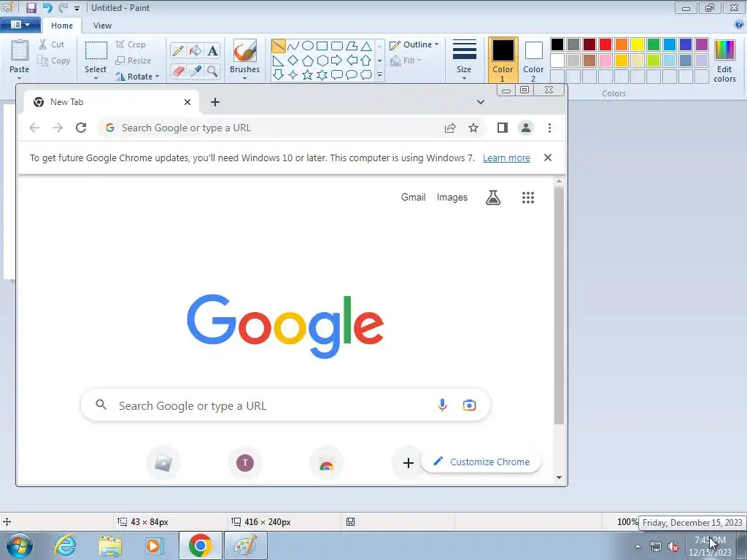
Task: Click the Chrome taskbar icon
Action: (201, 545)
